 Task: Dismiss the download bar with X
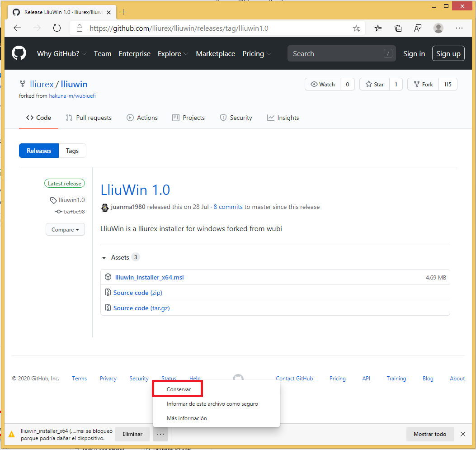point(463,434)
